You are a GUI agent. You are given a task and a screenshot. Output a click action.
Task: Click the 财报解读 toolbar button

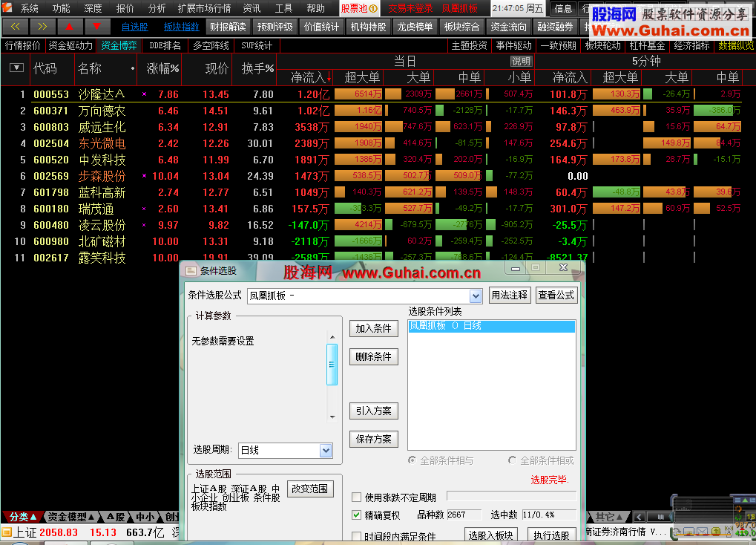click(228, 27)
